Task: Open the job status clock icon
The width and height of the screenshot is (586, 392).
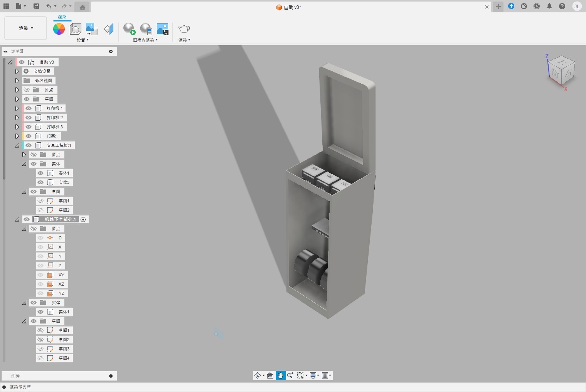Action: coord(537,6)
